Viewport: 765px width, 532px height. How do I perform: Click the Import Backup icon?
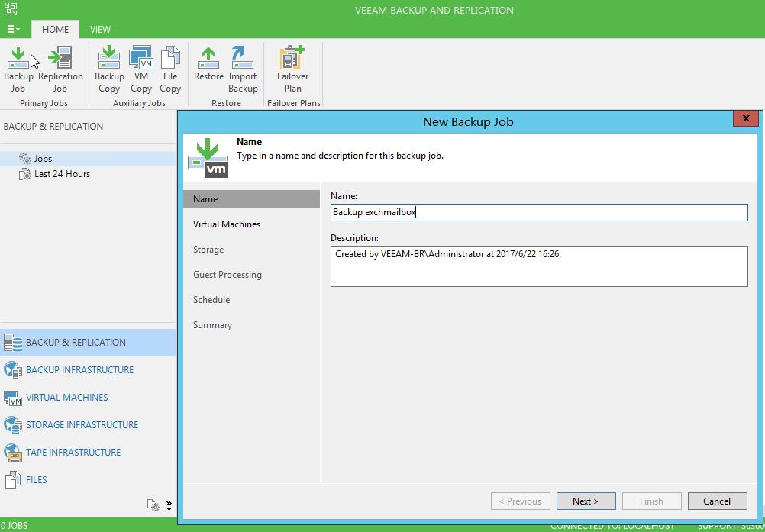coord(243,69)
